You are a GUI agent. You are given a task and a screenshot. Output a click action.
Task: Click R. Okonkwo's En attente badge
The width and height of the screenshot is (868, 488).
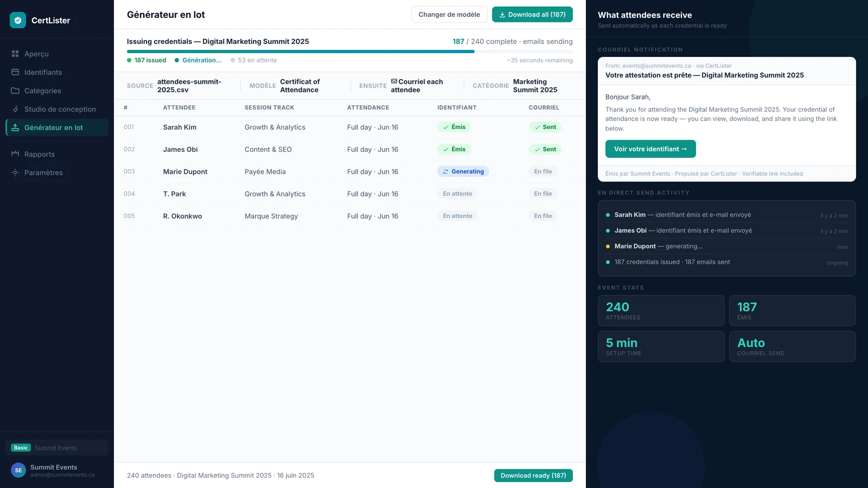[457, 216]
